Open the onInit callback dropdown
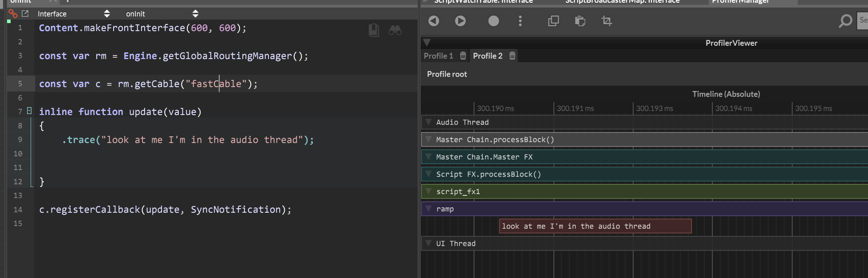The width and height of the screenshot is (868, 278). coord(162,14)
